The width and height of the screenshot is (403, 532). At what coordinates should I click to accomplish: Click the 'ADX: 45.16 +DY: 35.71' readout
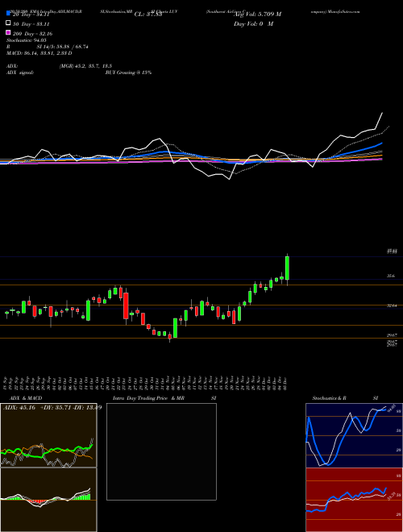click(36, 408)
